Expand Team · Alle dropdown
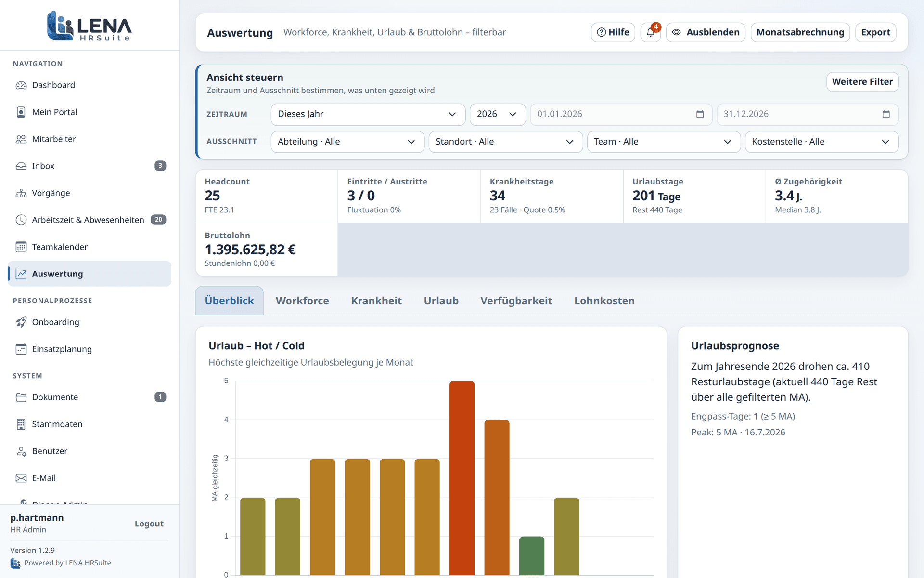The image size is (924, 578). (x=664, y=142)
